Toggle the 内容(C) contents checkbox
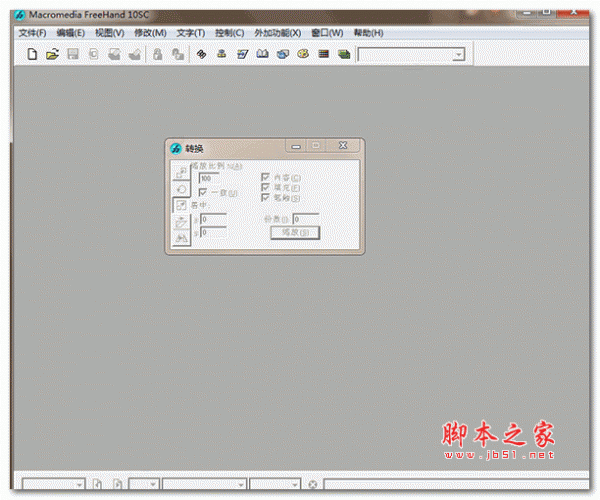600x500 pixels. pyautogui.click(x=265, y=177)
